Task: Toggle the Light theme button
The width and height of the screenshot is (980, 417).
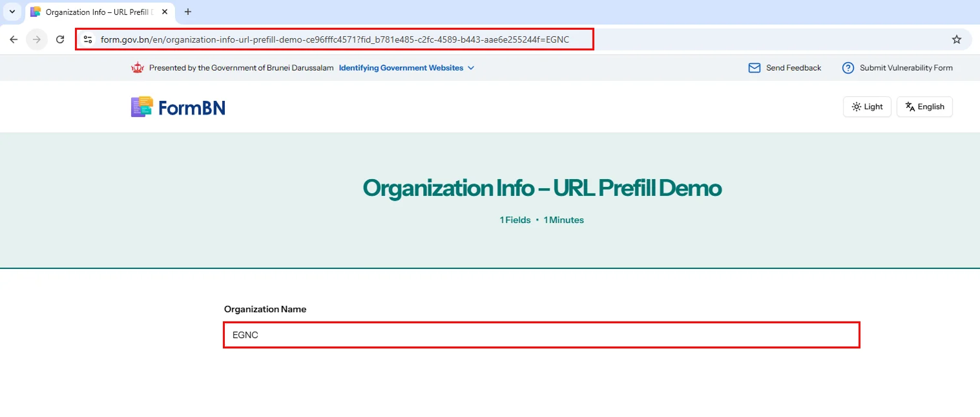Action: pos(867,107)
